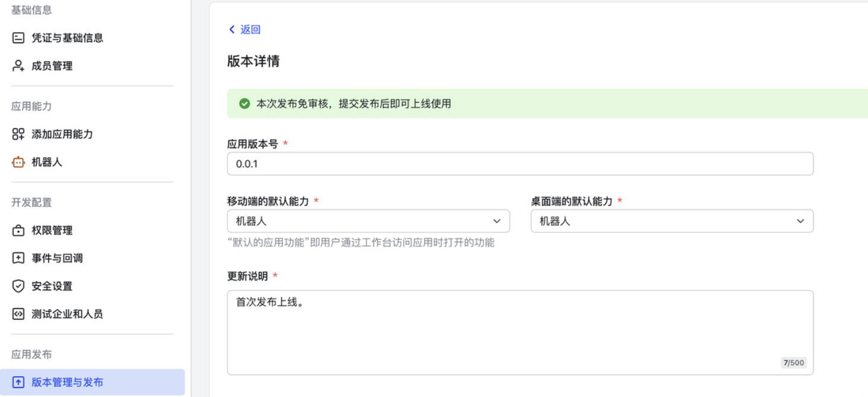Click the chevron arrow in 移动端 dropdown
The height and width of the screenshot is (397, 868).
tap(497, 221)
